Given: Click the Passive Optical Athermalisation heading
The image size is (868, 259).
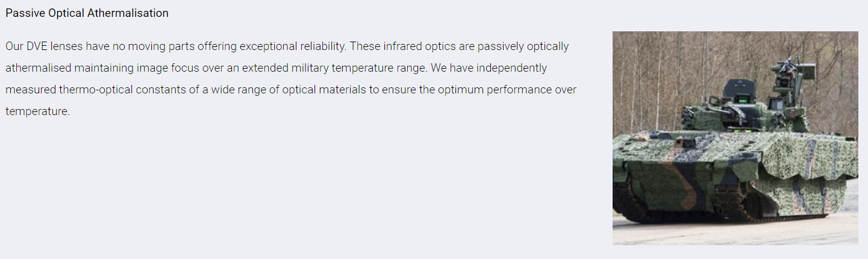Looking at the screenshot, I should tap(87, 13).
